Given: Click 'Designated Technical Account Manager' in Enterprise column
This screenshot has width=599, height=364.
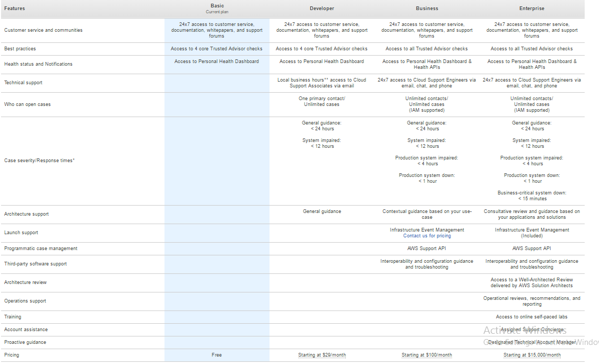Looking at the screenshot, I should tap(532, 342).
